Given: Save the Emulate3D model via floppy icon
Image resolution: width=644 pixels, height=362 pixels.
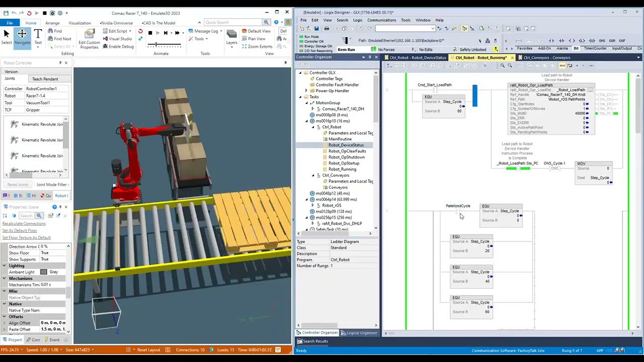Looking at the screenshot, I should coord(6,13).
